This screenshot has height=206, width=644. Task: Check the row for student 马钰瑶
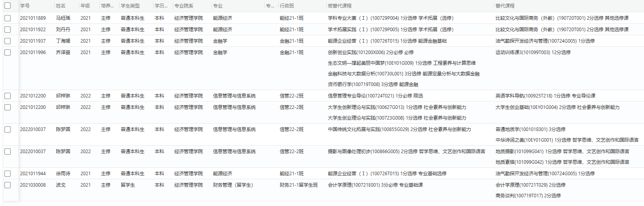7,18
